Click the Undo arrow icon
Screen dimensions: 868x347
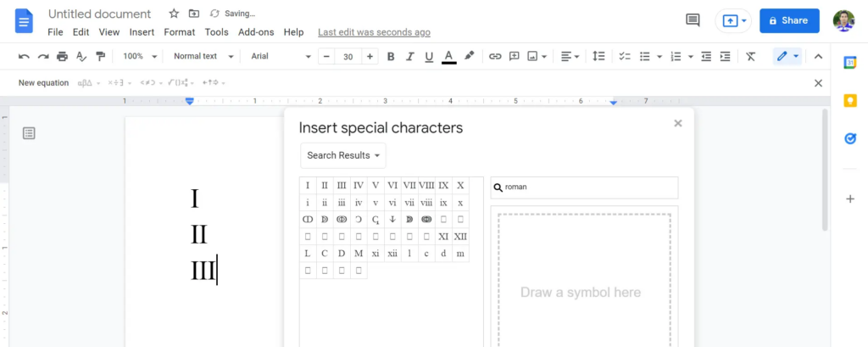click(x=24, y=56)
